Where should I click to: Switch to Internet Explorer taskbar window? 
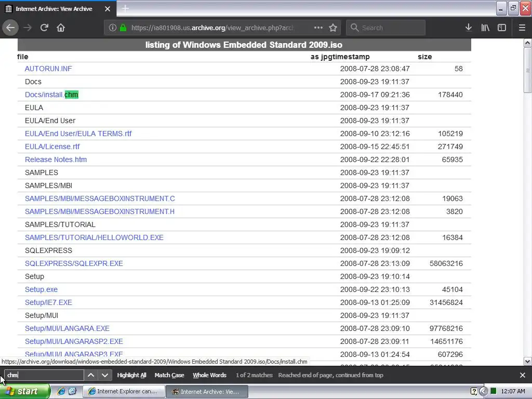[124, 392]
